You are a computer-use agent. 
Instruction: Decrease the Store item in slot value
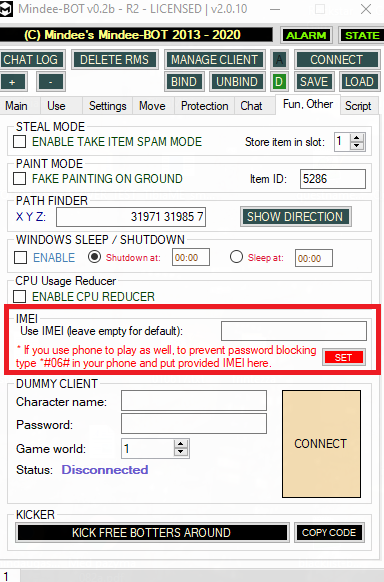point(357,146)
